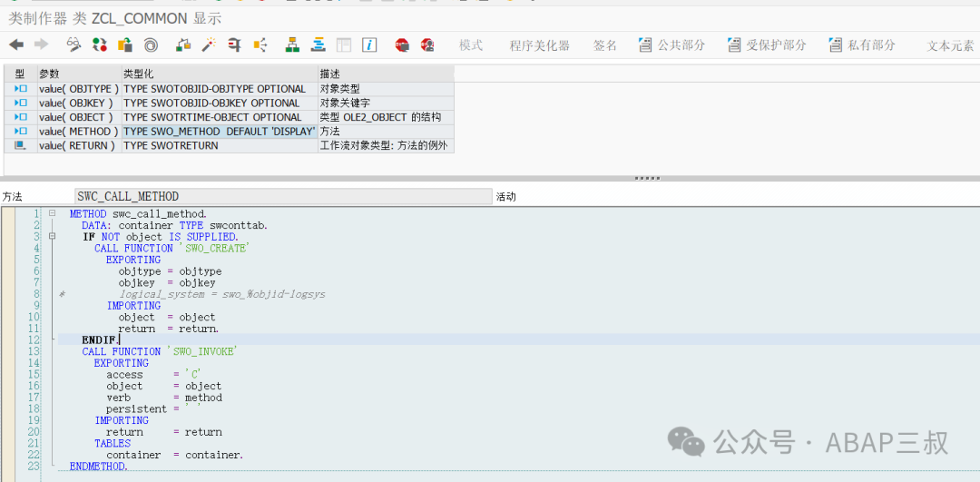Click the pane splitter grip dots
Screen dimensions: 980x482
(x=648, y=178)
